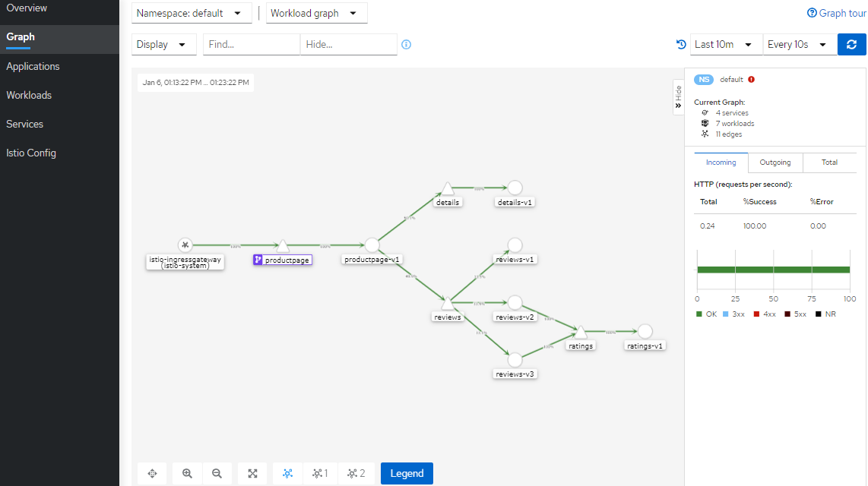This screenshot has width=868, height=486.
Task: Select the details-v1 workload circle node
Action: pyautogui.click(x=515, y=188)
